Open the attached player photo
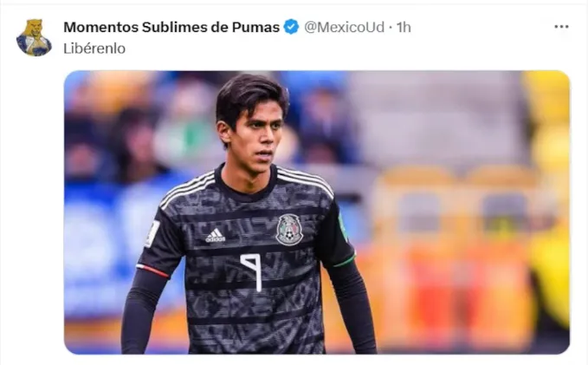 (x=317, y=212)
